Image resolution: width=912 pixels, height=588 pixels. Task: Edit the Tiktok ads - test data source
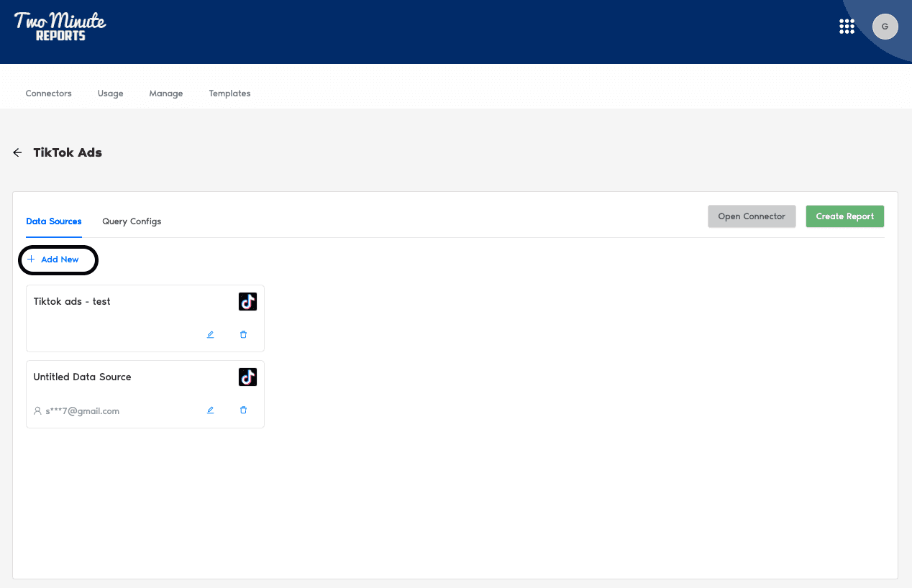210,334
